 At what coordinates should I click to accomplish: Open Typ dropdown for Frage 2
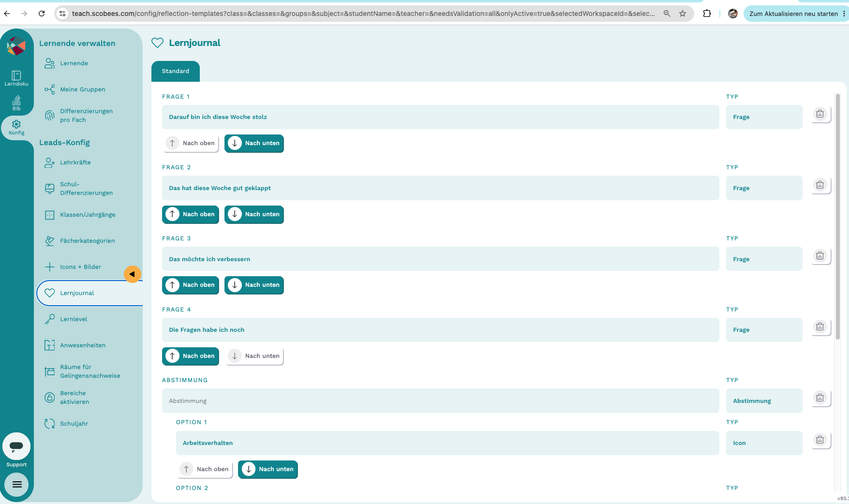click(764, 188)
